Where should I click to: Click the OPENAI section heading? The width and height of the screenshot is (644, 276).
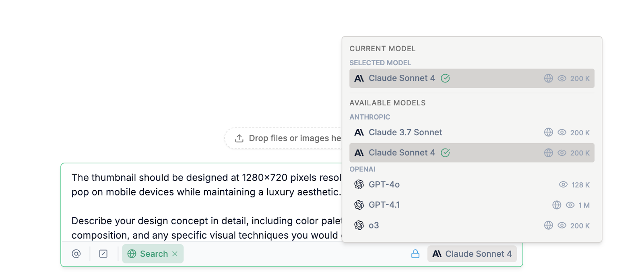click(x=362, y=169)
